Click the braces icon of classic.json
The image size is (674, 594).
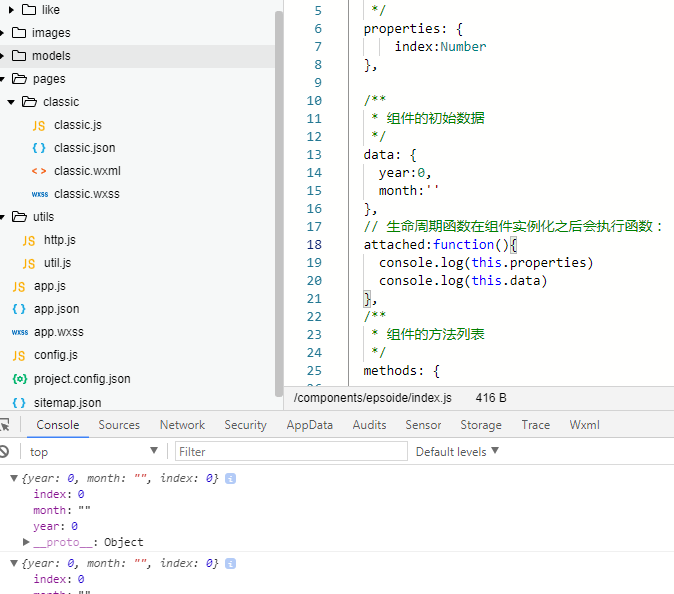[39, 148]
